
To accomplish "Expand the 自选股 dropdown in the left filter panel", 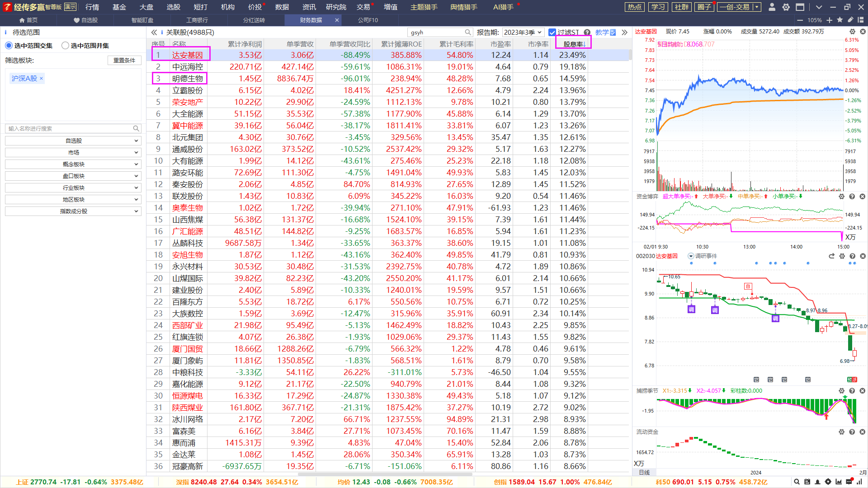I will coord(73,141).
